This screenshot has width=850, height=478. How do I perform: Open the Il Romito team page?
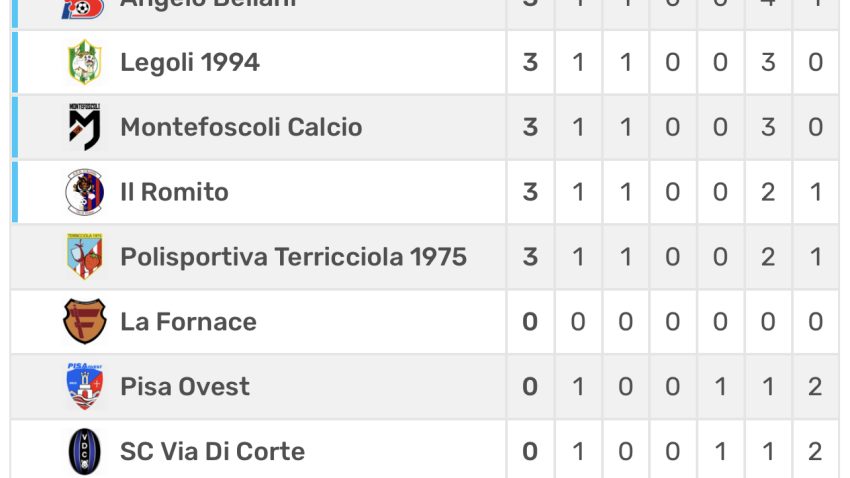[x=174, y=192]
